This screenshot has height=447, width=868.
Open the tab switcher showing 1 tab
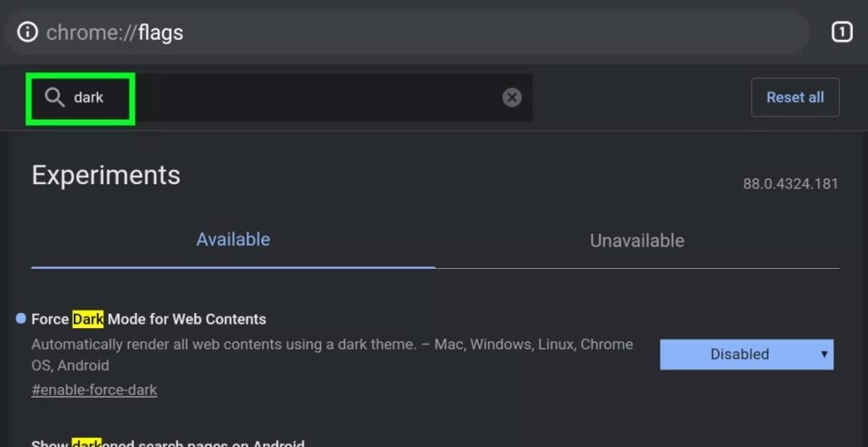click(842, 32)
